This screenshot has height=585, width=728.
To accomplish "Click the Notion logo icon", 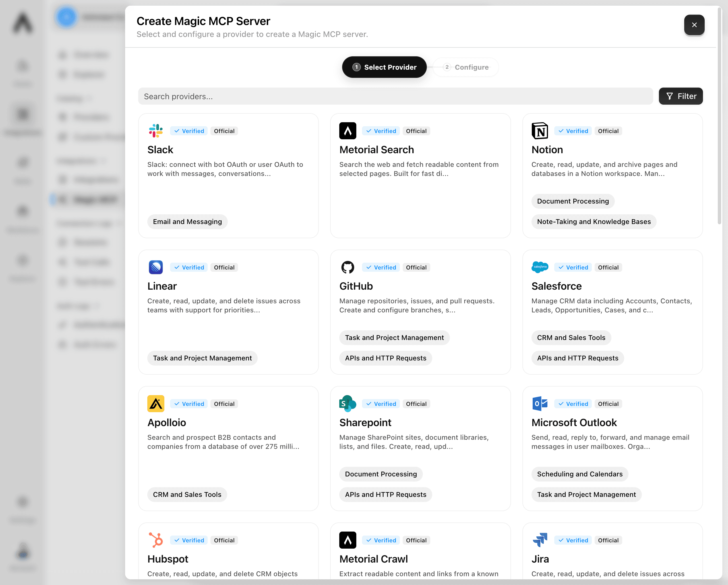I will [539, 131].
